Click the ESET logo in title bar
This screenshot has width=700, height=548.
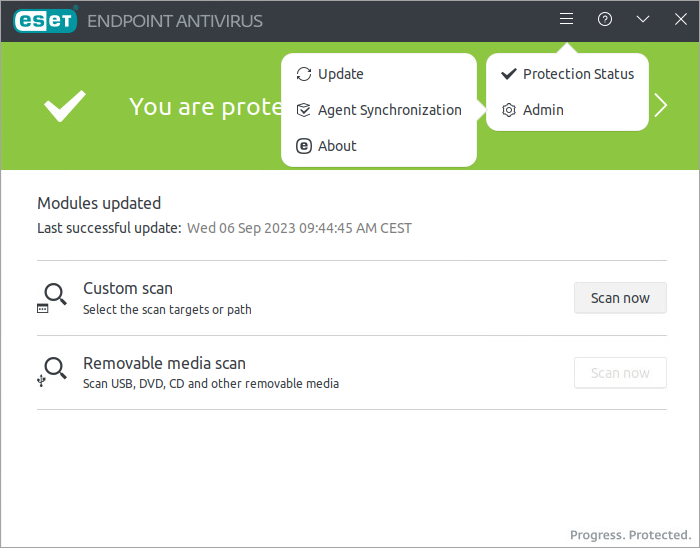(45, 20)
